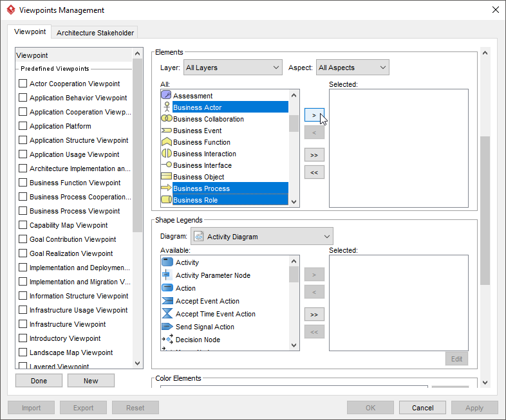Screen dimensions: 506x420
Task: Open the Diagram type dropdown
Action: [x=262, y=236]
